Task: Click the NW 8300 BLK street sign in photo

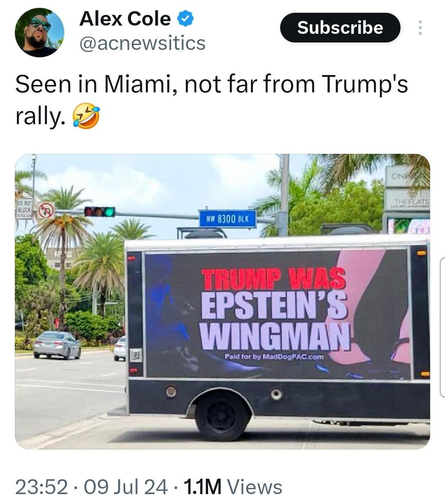Action: (x=227, y=219)
